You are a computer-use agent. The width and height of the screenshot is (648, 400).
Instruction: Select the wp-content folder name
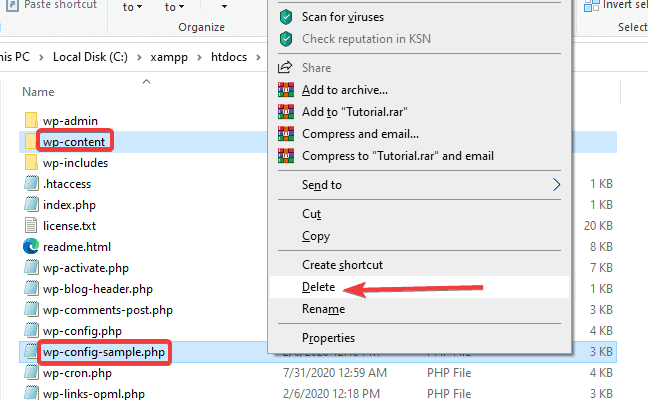tap(74, 142)
